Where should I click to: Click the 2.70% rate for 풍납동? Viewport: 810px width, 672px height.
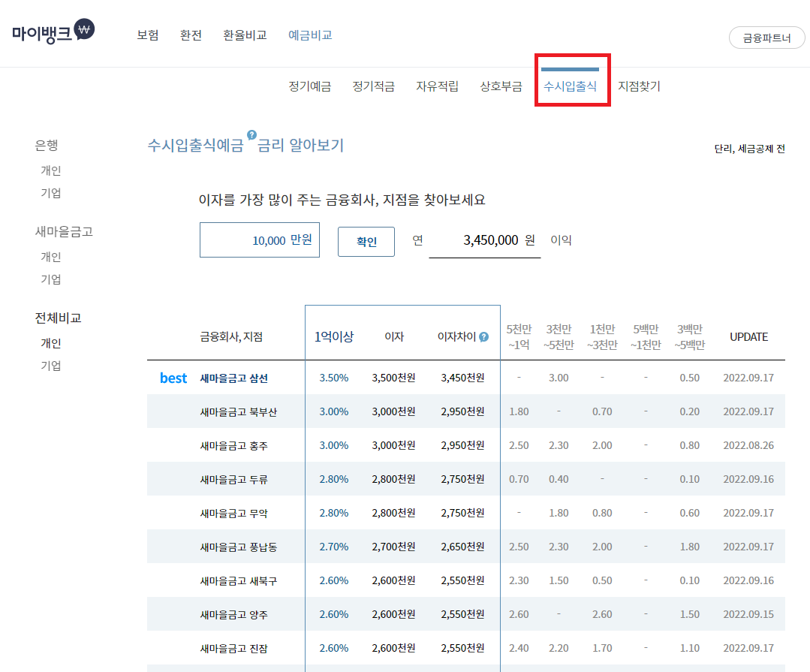[x=334, y=547]
